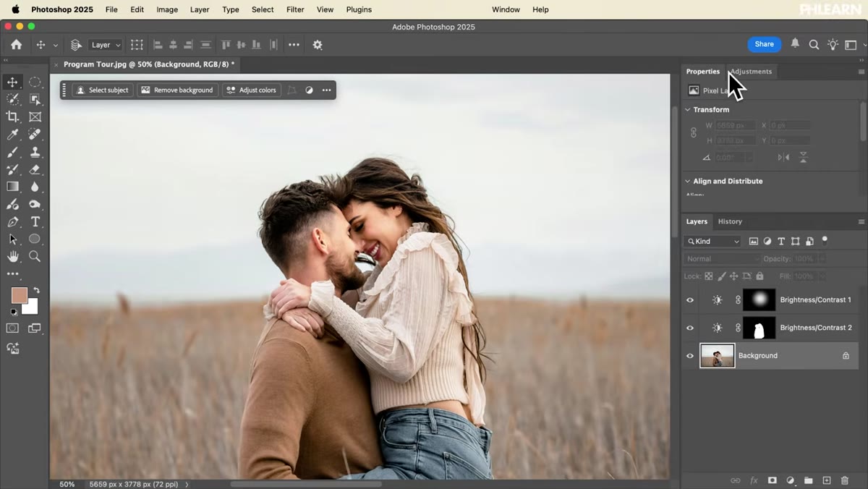
Task: Switch to the Adjustments tab
Action: pos(751,72)
